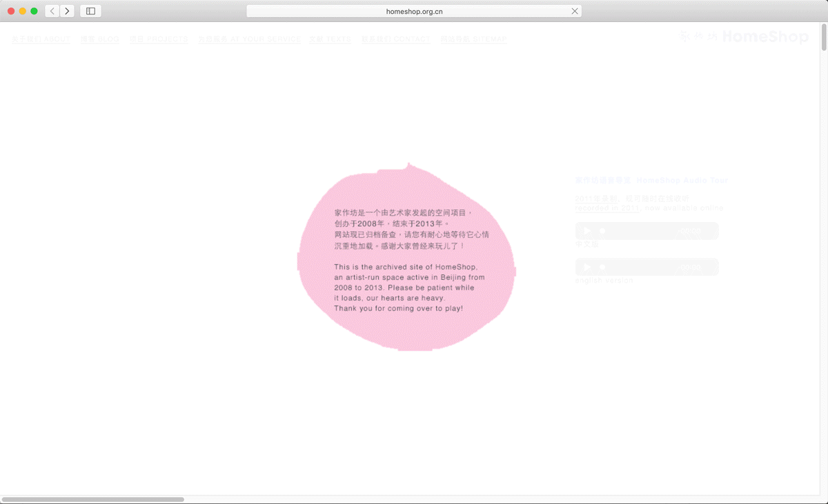Screen dimensions: 828x504
Task: Click the 'english version' caption
Action: (x=604, y=281)
